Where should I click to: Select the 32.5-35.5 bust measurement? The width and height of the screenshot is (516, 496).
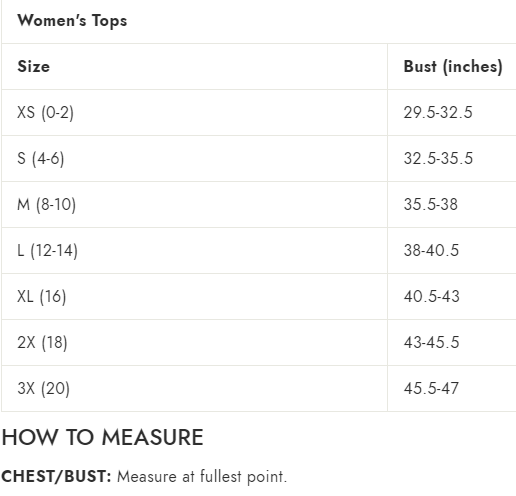point(438,158)
